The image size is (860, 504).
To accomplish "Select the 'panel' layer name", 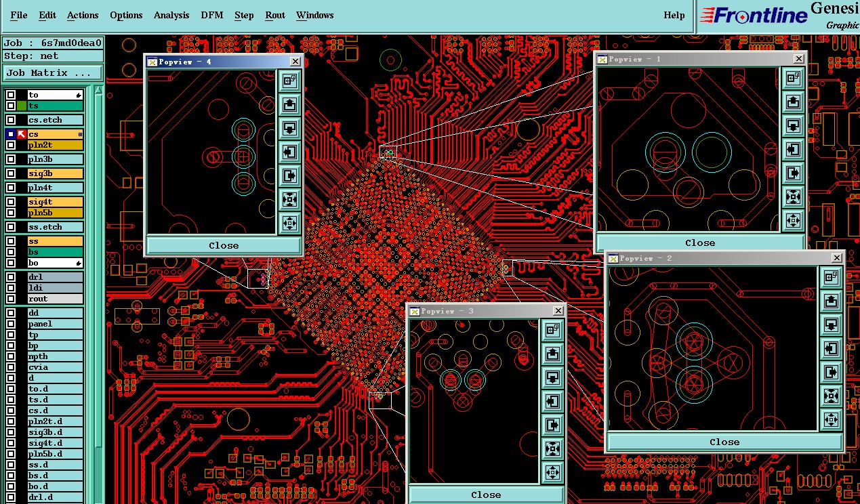I will pos(56,324).
